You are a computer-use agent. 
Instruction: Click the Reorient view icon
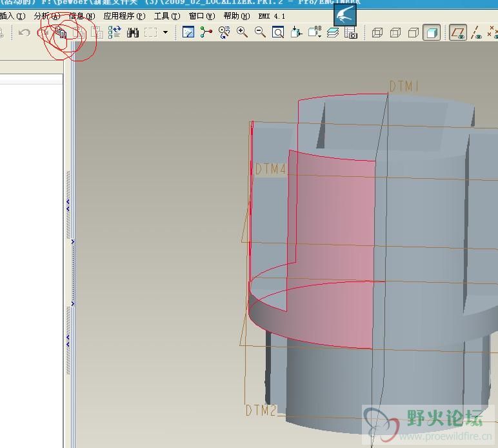[x=296, y=32]
